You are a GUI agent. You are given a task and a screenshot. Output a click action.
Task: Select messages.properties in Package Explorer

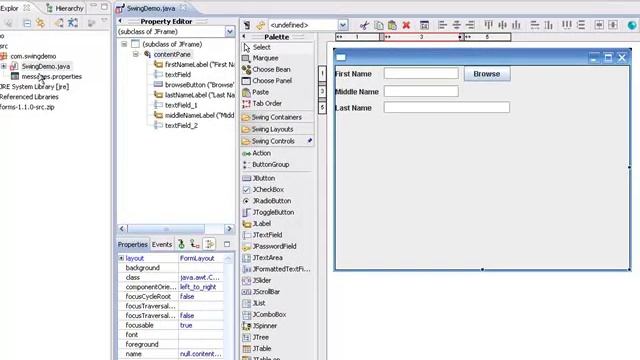tap(47, 76)
